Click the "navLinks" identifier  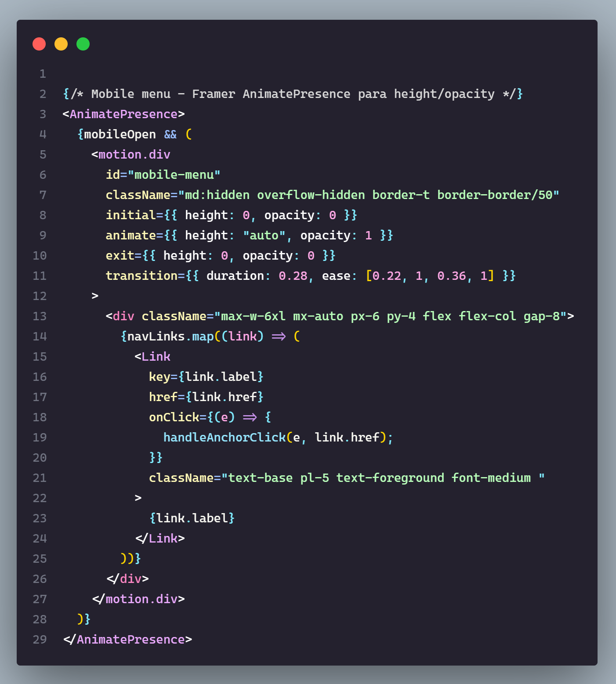pos(156,337)
